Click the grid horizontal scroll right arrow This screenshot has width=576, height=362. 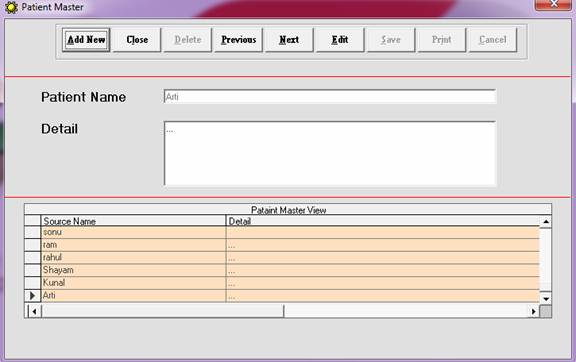(x=533, y=312)
